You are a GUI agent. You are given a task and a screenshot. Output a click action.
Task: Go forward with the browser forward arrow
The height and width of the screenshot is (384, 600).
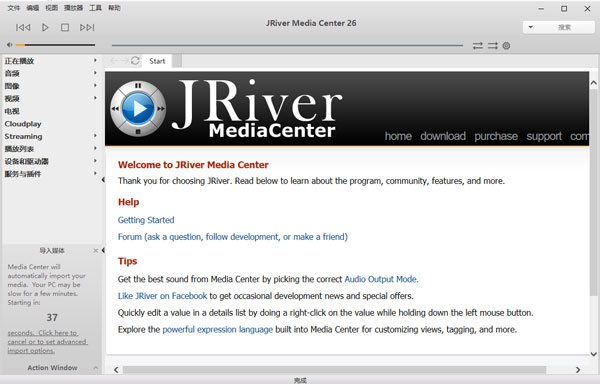(124, 61)
